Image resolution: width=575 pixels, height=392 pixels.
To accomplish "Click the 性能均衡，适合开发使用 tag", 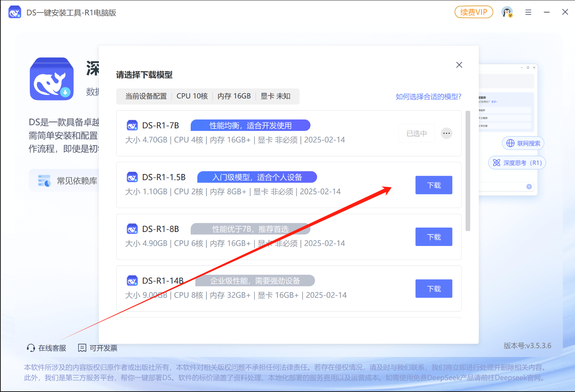I will click(x=250, y=125).
